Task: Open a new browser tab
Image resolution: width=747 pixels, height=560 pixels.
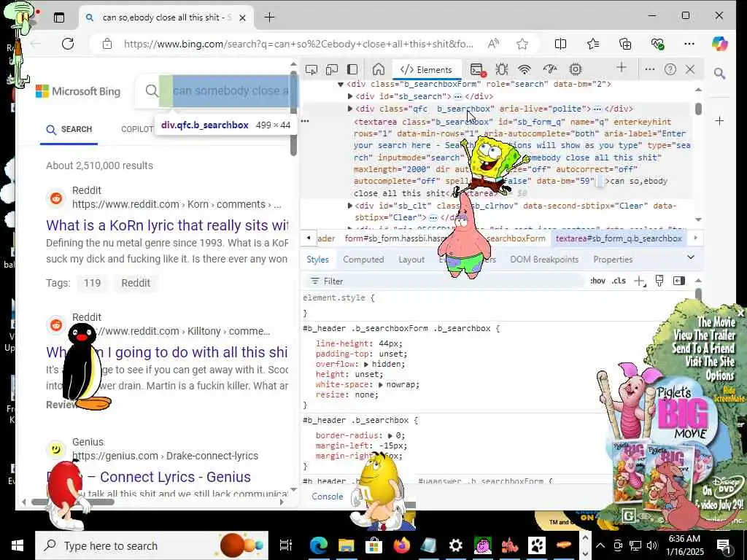Action: 269,17
